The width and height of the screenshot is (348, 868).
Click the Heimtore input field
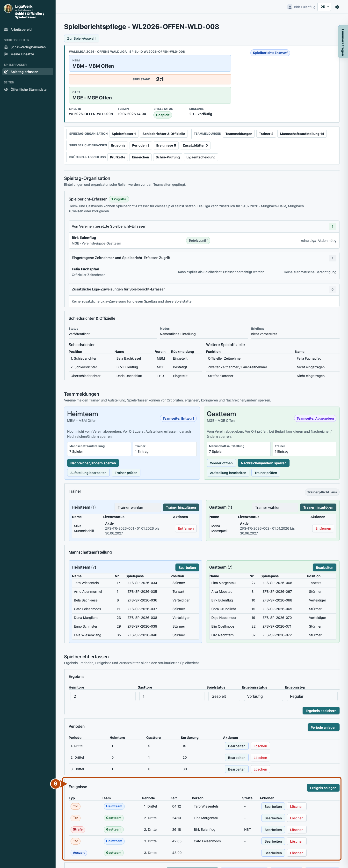tap(103, 696)
